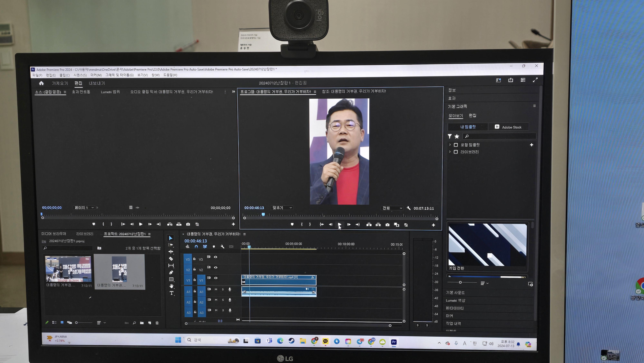Screen dimensions: 644x363
Task: Click Mark In in Program monitor
Action: [x=302, y=225]
